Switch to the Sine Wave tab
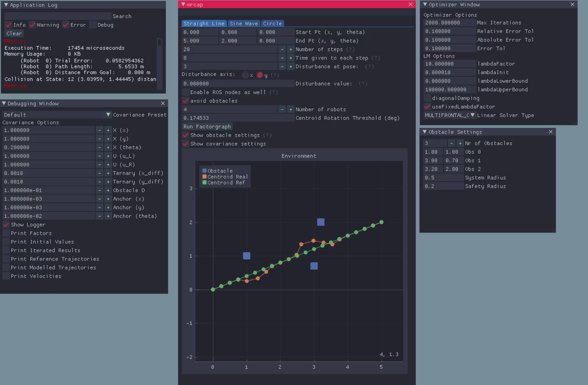This screenshot has height=385, width=588. pyautogui.click(x=243, y=24)
